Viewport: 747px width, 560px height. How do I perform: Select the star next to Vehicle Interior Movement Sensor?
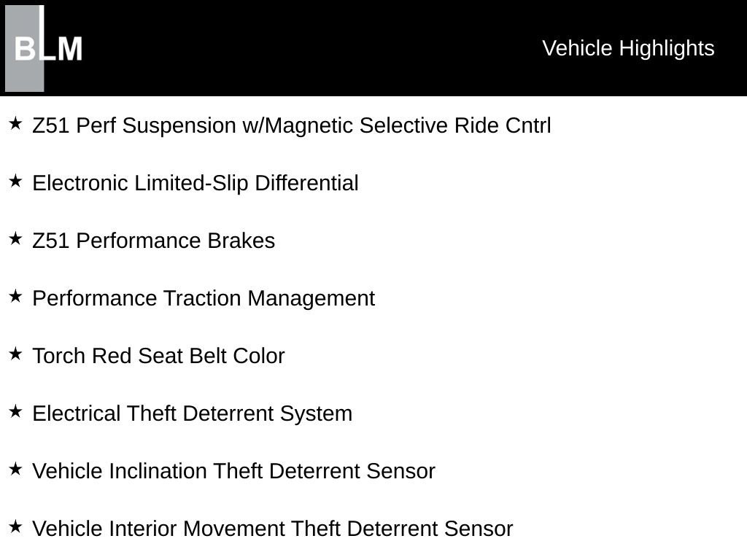click(x=15, y=527)
